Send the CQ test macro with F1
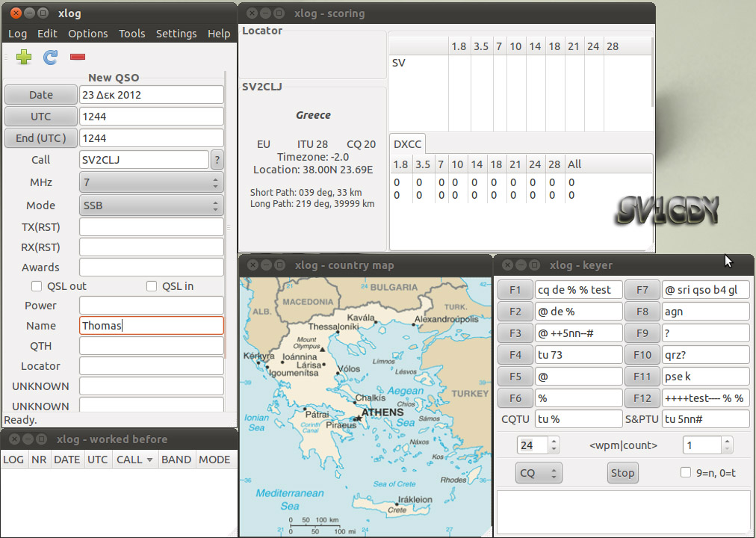This screenshot has width=756, height=538. pos(515,289)
